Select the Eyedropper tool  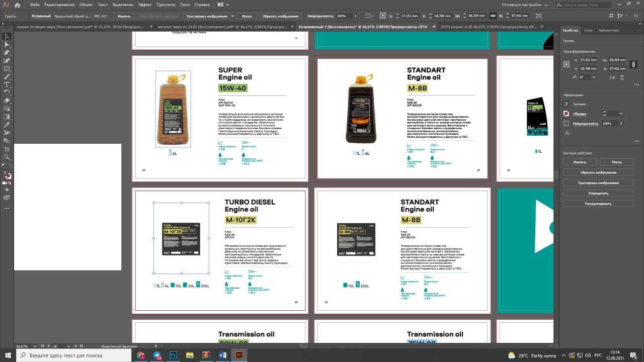click(x=7, y=125)
